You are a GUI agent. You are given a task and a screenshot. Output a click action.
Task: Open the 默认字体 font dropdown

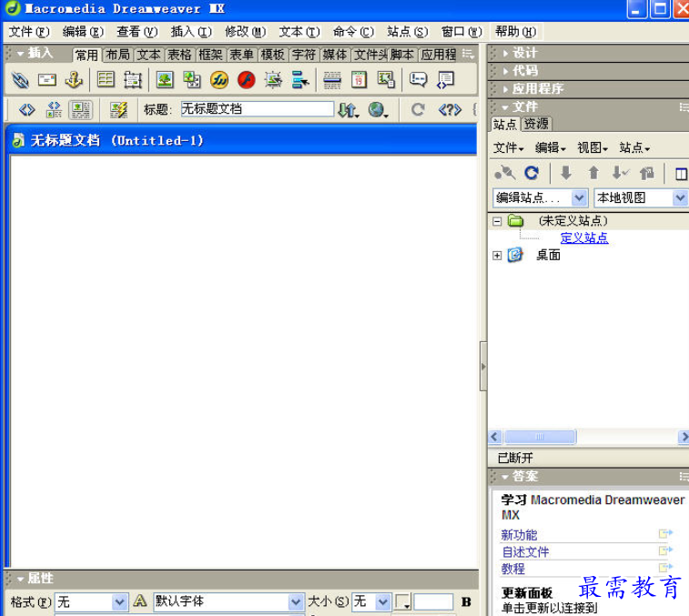click(x=296, y=602)
